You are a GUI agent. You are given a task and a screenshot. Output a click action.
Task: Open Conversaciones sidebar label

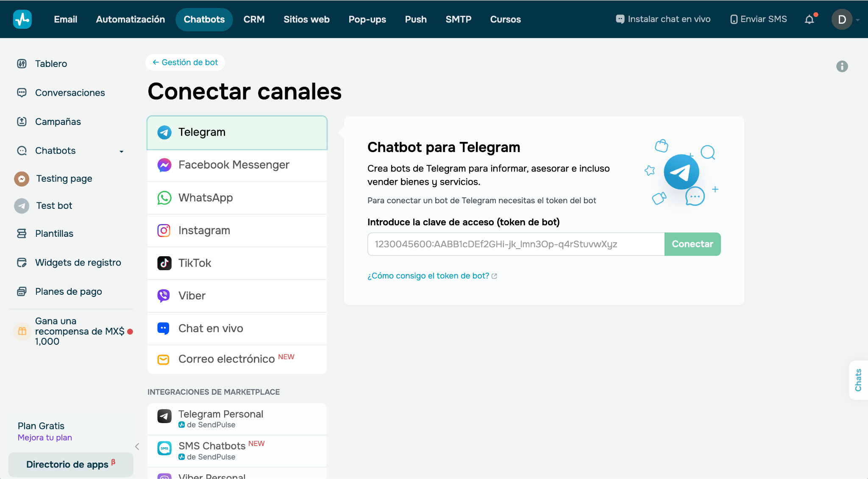[x=70, y=93]
